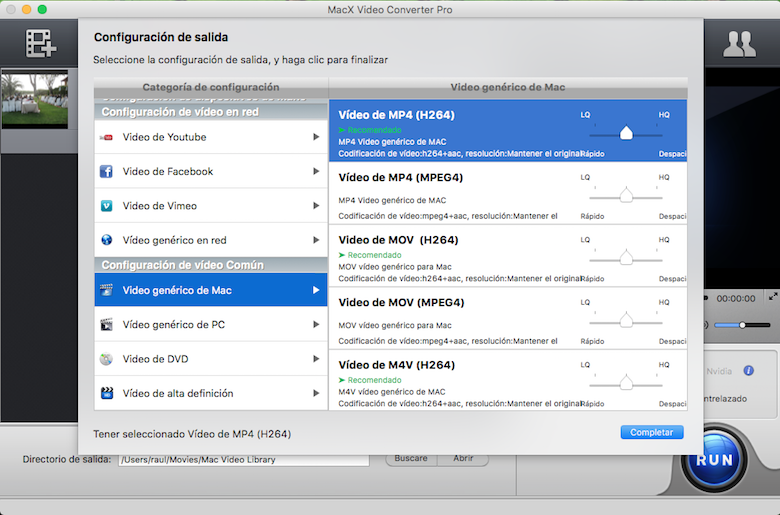Select Vídeo de Youtube category
This screenshot has height=515, width=780.
pos(211,137)
